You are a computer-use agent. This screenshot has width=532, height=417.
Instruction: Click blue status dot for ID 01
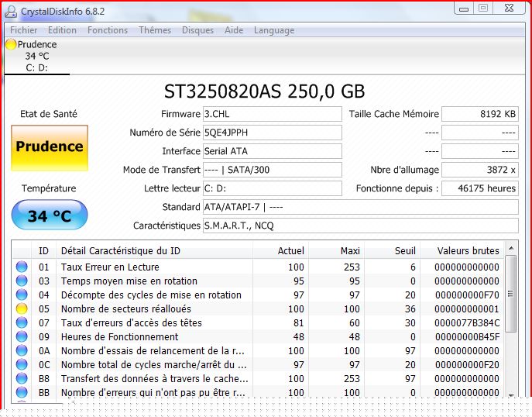coord(22,267)
